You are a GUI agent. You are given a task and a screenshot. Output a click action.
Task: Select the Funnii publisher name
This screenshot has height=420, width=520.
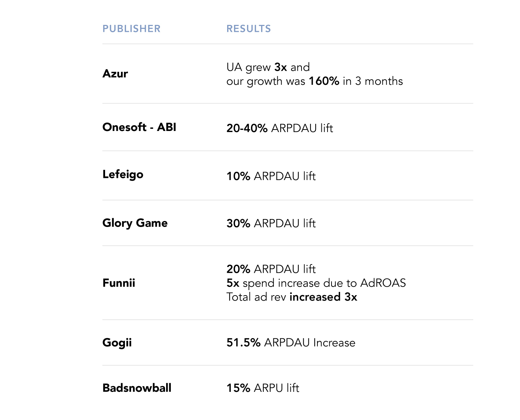pos(119,283)
